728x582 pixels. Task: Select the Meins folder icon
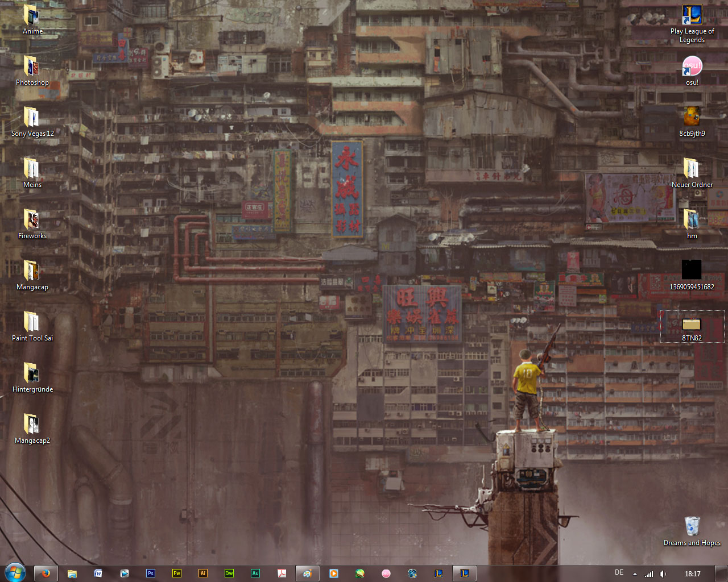[32, 173]
